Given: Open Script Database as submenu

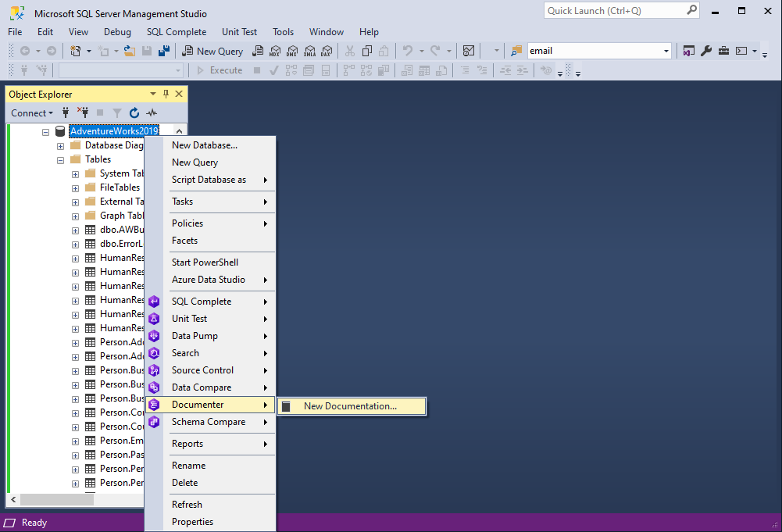Looking at the screenshot, I should (x=210, y=180).
